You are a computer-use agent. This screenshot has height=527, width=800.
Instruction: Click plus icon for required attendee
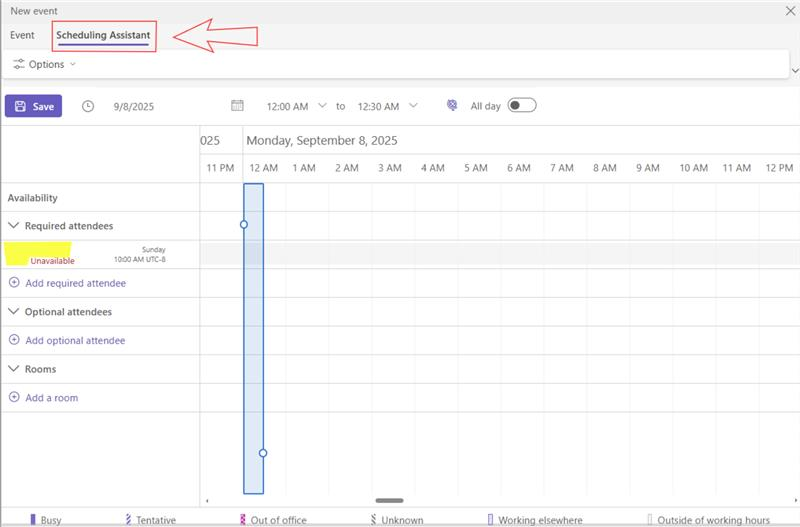pos(14,282)
